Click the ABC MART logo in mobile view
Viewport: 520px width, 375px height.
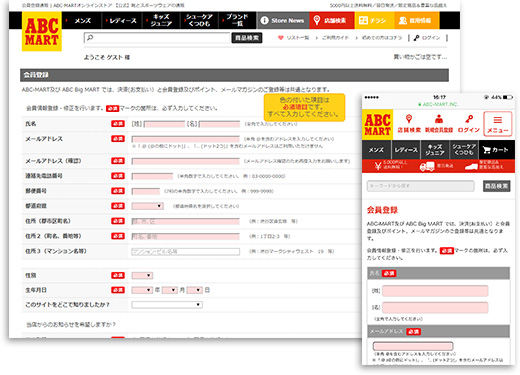click(377, 125)
